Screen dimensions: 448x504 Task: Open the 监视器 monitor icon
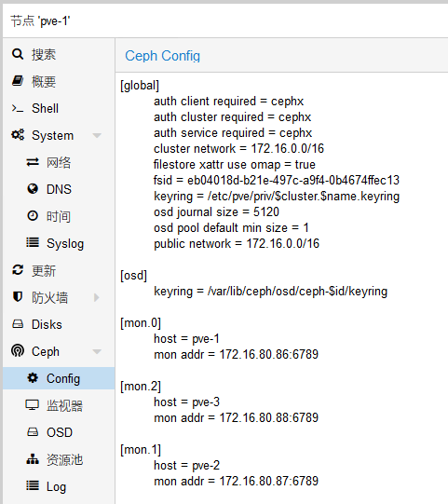click(33, 405)
